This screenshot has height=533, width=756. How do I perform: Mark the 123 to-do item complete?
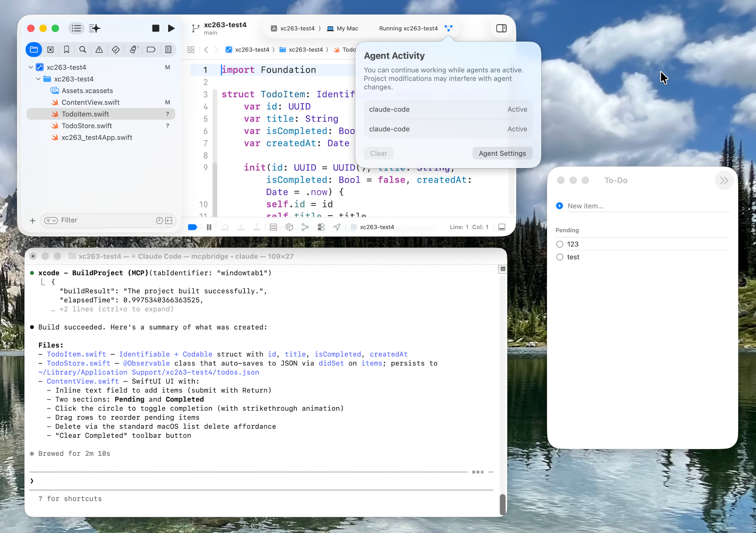(x=560, y=244)
